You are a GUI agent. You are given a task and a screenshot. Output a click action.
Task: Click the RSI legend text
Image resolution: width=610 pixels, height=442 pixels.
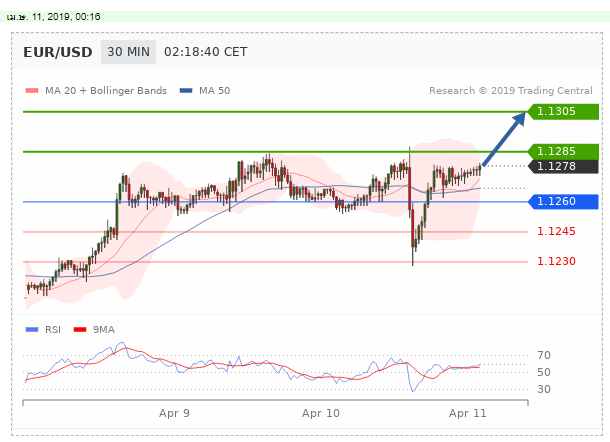click(x=53, y=330)
